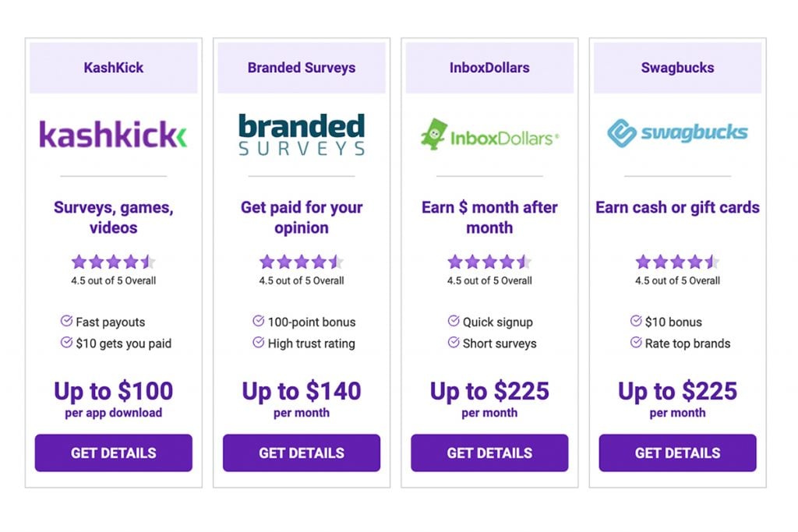Viewport: 798px width, 532px height.
Task: Click Earn cash or gift cards tagline
Action: coord(677,207)
